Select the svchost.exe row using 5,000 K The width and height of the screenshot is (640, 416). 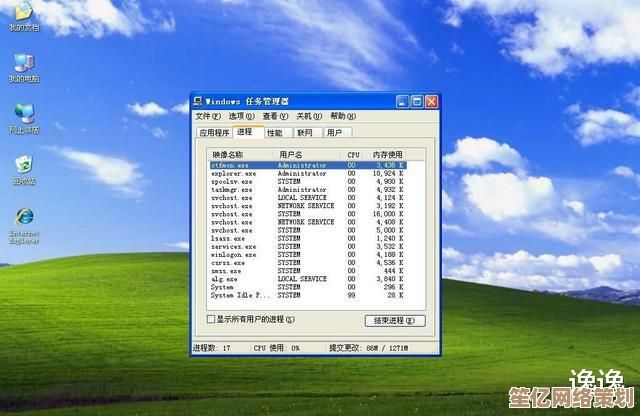coord(308,231)
